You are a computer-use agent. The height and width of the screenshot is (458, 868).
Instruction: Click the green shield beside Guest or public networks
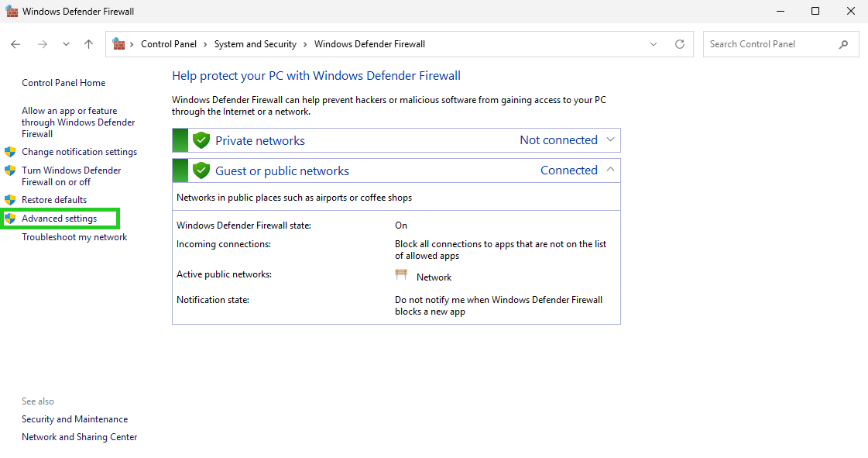[201, 170]
